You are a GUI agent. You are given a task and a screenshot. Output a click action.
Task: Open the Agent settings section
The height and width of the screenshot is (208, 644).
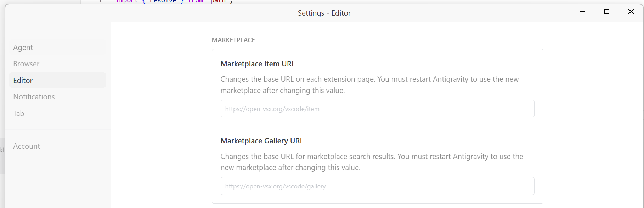tap(23, 48)
